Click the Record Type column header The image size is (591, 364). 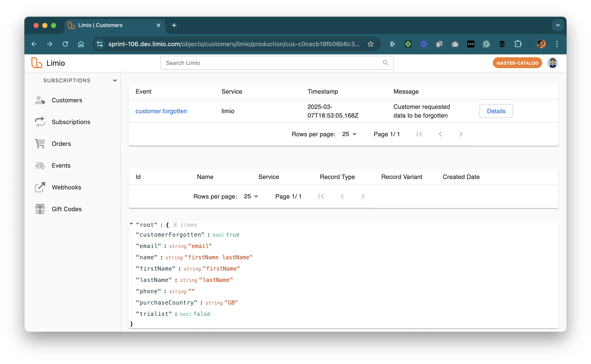tap(337, 177)
